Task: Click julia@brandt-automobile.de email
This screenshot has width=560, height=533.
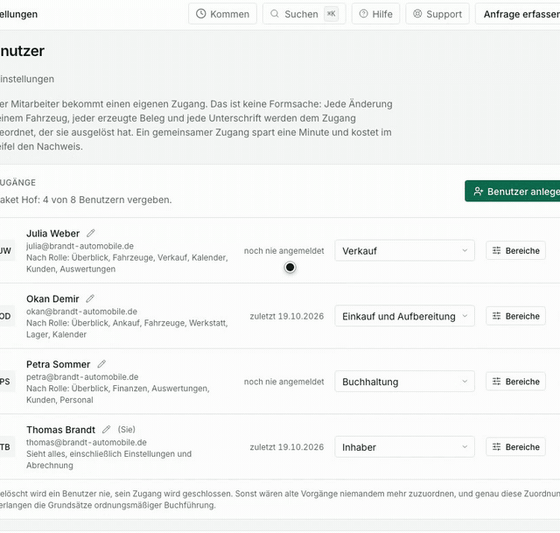Action: pos(80,246)
